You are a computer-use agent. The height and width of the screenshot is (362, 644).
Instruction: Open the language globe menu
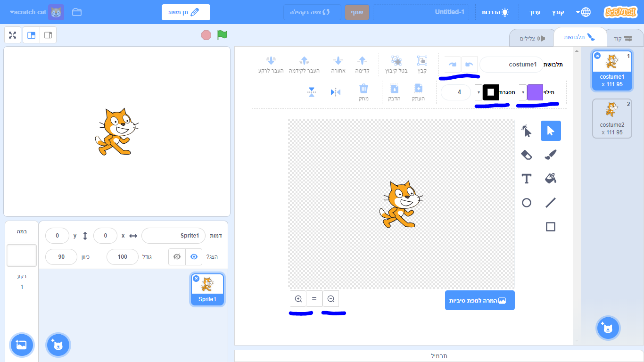(x=585, y=12)
